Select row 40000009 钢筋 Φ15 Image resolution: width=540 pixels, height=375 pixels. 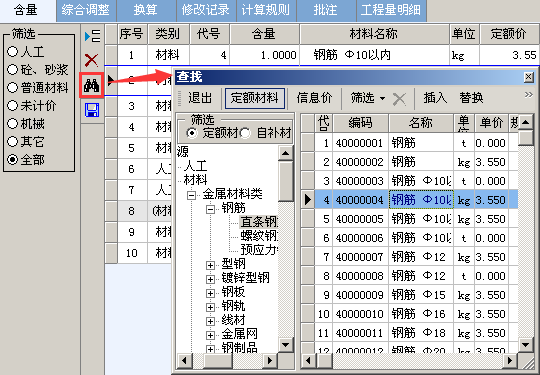410,295
